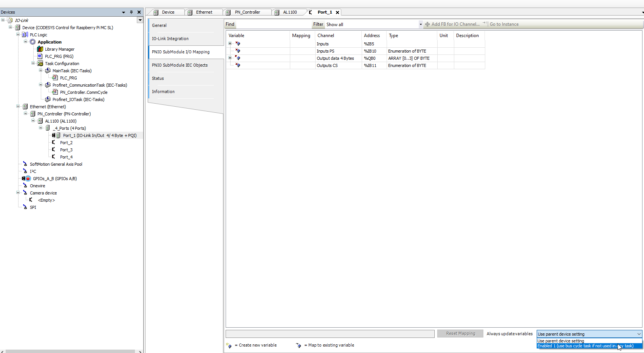Select the Camera device node
Screen dimensions: 644x353
[x=43, y=193]
